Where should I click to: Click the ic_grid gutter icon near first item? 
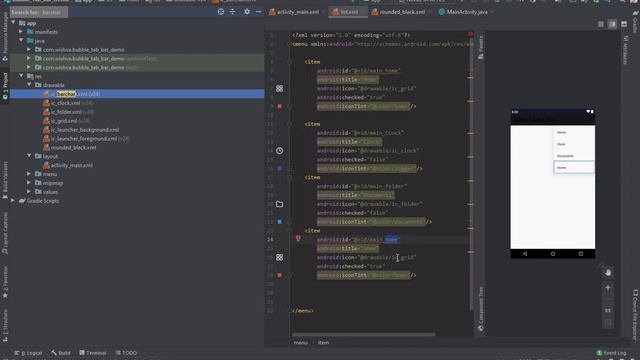point(280,88)
